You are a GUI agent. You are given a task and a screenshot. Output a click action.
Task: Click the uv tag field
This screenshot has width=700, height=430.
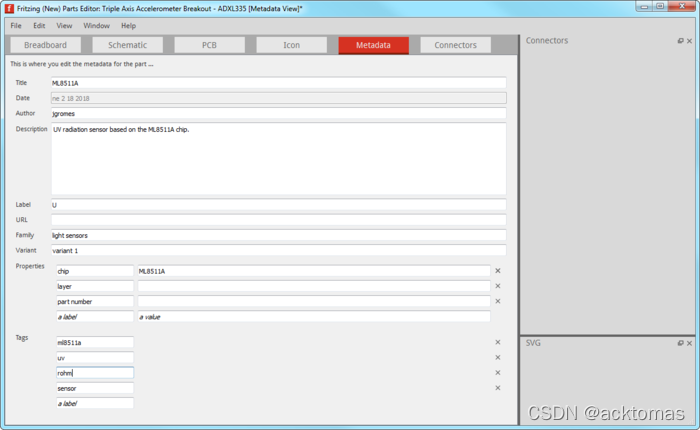95,358
